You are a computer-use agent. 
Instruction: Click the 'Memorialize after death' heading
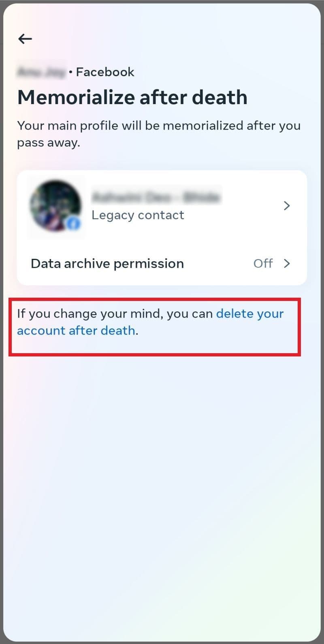(132, 97)
